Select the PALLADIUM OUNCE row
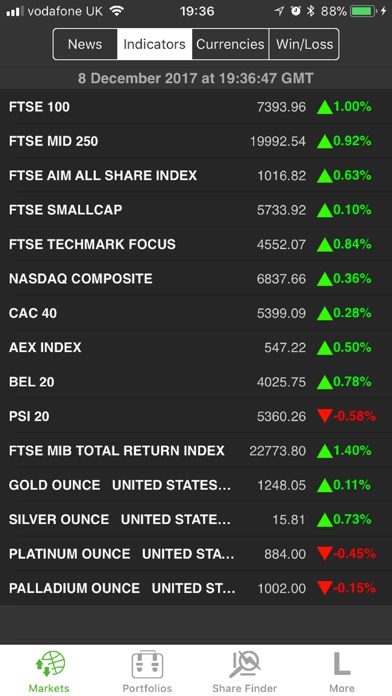392x696 pixels. pyautogui.click(x=196, y=588)
